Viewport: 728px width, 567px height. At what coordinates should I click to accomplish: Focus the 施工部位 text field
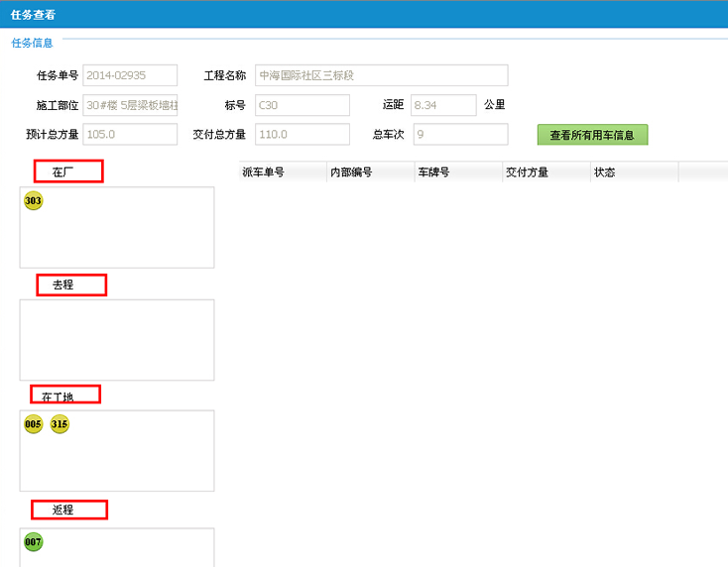point(130,105)
